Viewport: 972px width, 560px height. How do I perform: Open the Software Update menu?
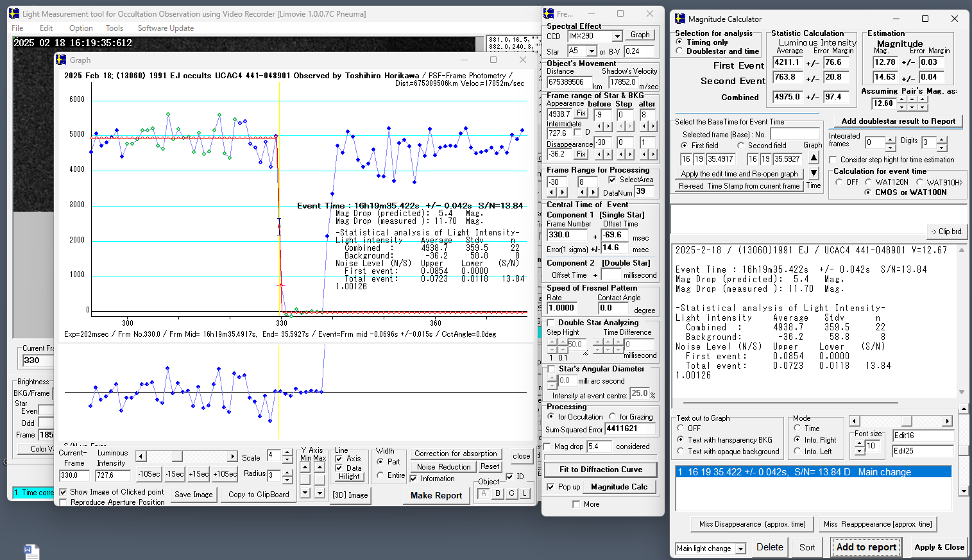pyautogui.click(x=166, y=28)
